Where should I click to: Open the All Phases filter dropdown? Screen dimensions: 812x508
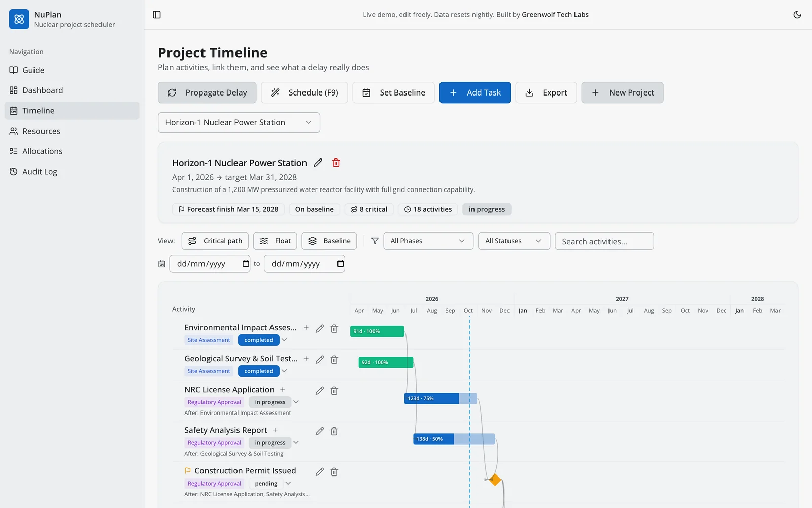click(x=428, y=241)
